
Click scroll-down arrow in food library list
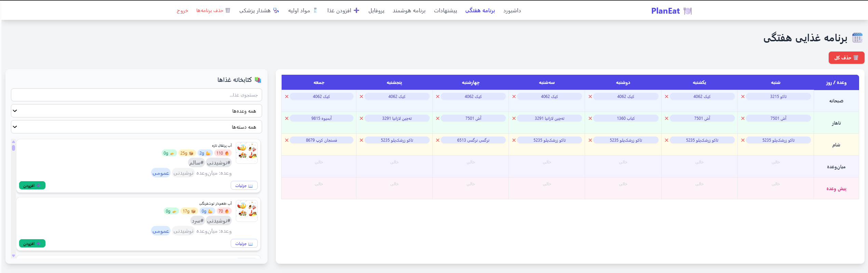(13, 256)
